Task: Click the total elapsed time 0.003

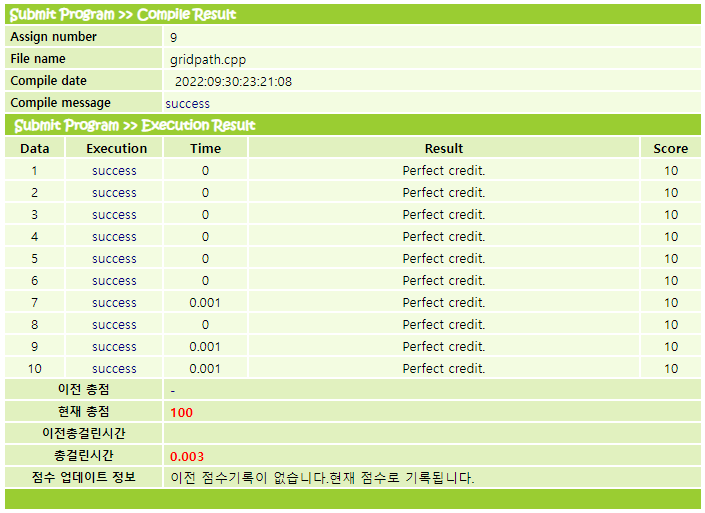Action: click(x=187, y=457)
